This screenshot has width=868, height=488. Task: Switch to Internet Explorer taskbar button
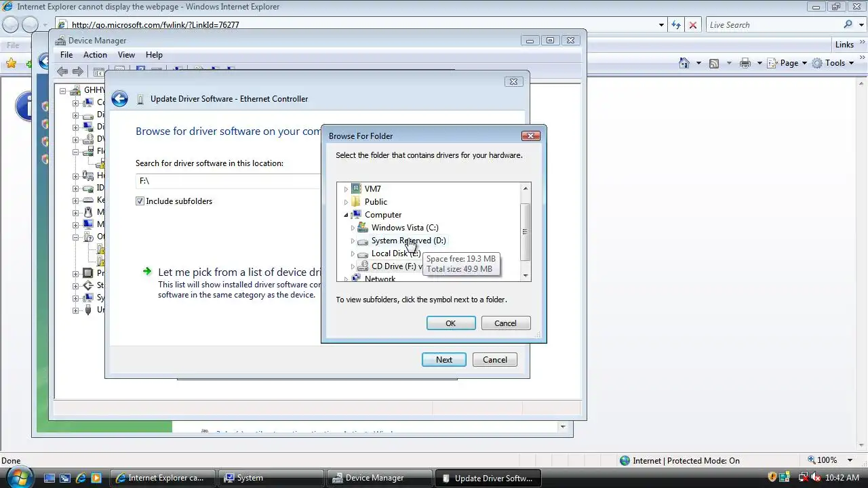163,478
